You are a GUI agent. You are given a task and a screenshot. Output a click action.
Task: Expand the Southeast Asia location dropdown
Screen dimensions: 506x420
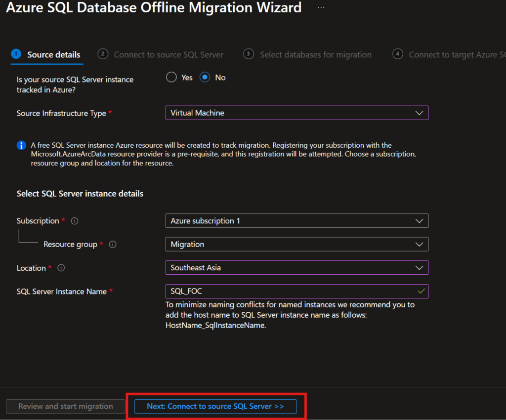coord(296,268)
